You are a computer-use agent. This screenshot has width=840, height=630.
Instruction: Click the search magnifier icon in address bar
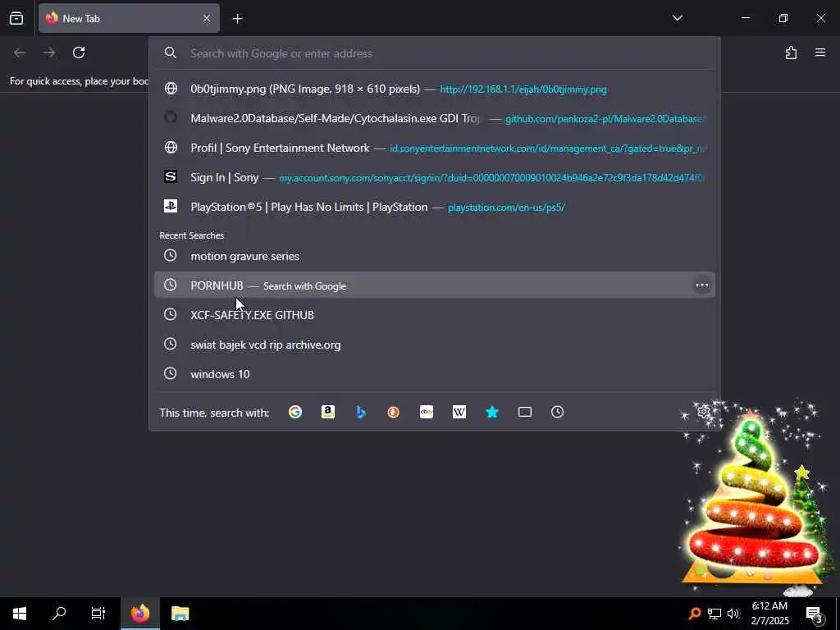pos(171,52)
